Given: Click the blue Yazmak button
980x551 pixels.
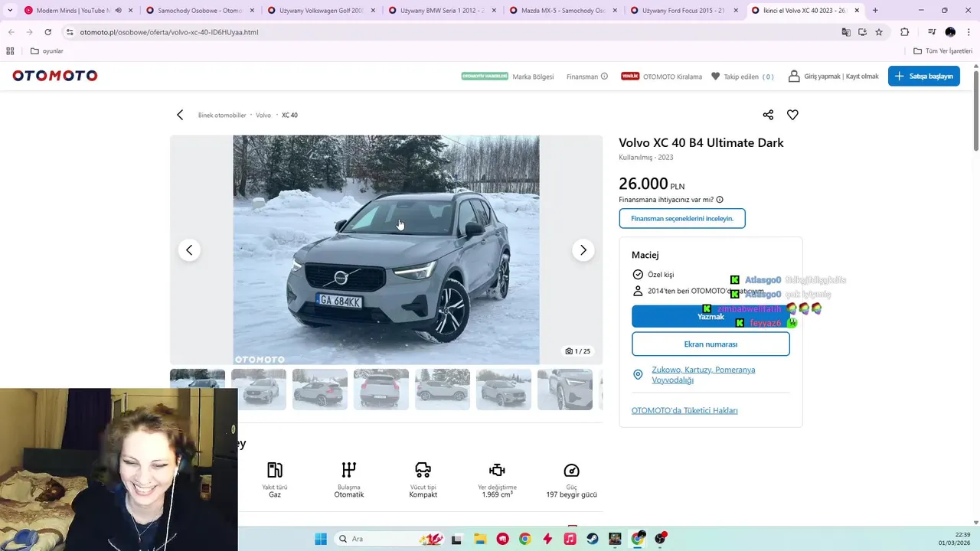Looking at the screenshot, I should pos(710,316).
